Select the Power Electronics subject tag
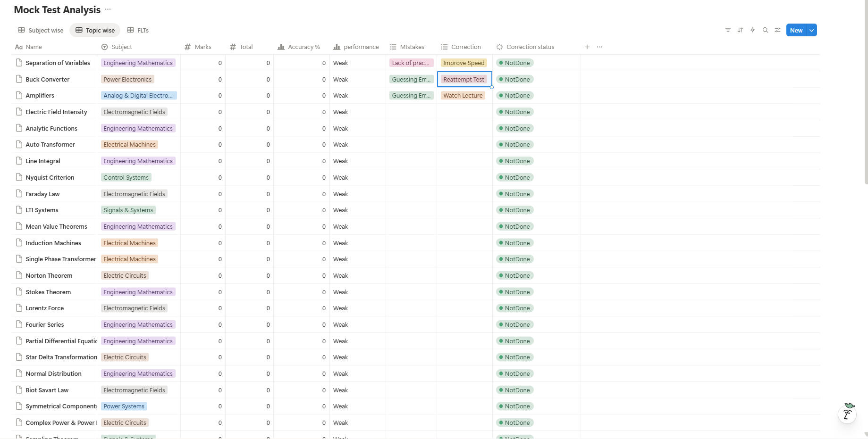Viewport: 868px width, 439px height. [x=127, y=80]
